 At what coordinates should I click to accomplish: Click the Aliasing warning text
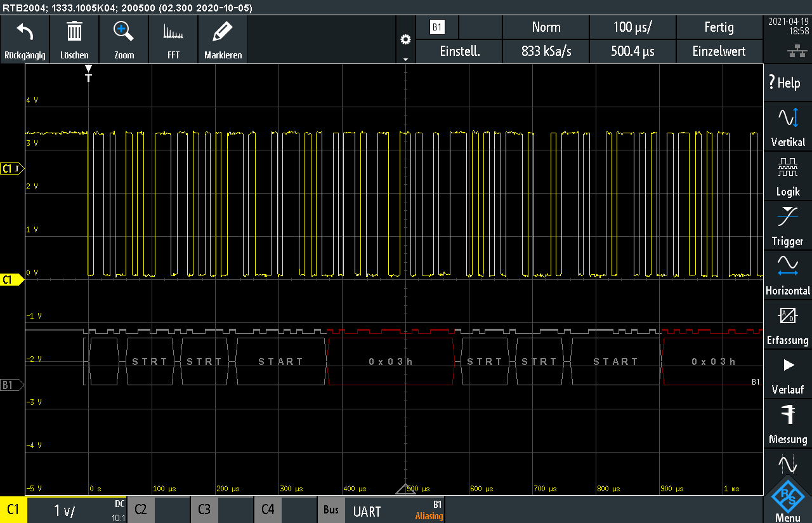(x=429, y=516)
